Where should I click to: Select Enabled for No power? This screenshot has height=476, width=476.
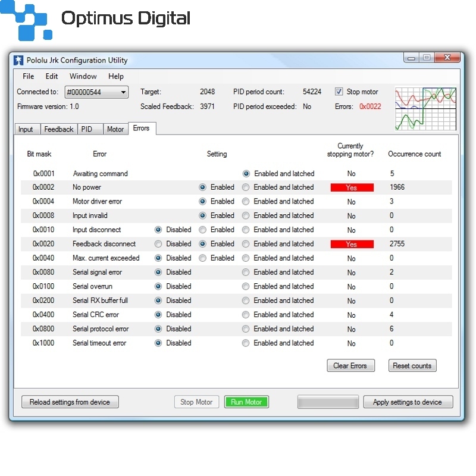[x=202, y=187]
